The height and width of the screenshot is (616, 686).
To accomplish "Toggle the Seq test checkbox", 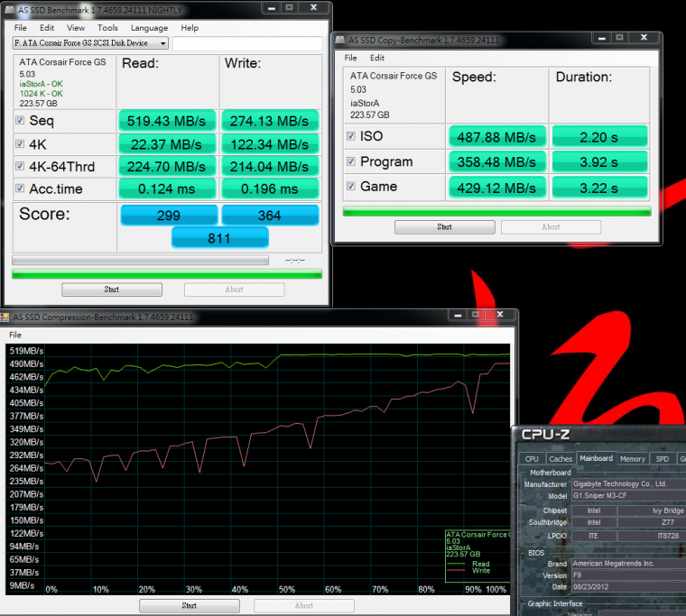I will [20, 120].
